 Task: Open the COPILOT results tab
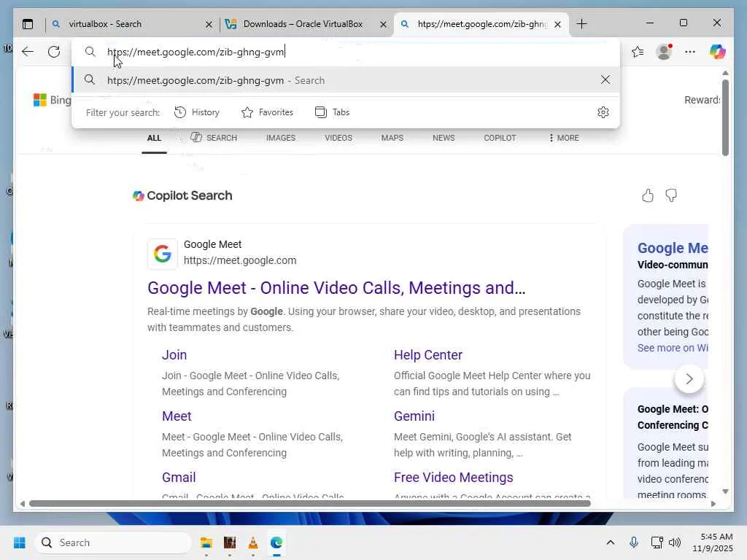500,138
